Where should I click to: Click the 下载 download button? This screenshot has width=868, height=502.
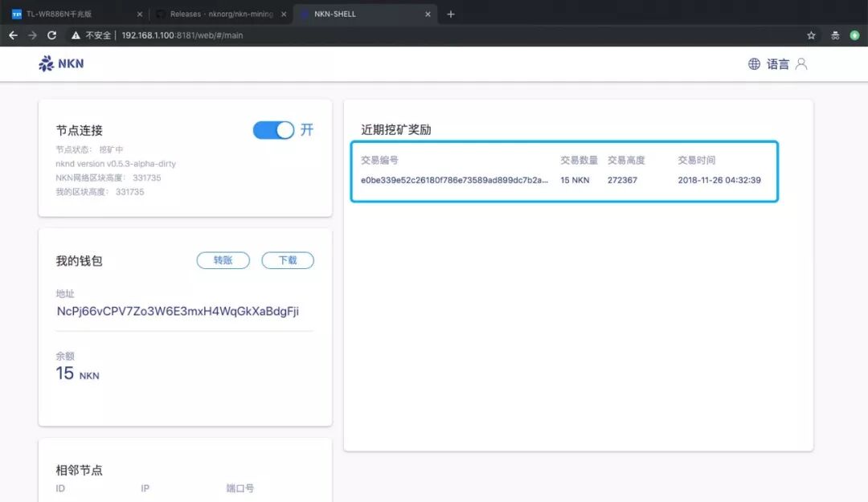point(288,260)
